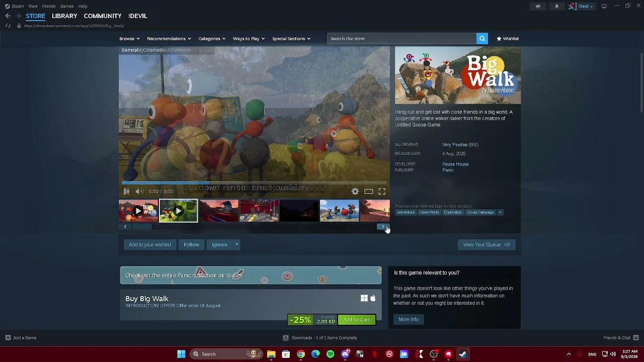644x362 pixels.
Task: Follow Big Walk
Action: pyautogui.click(x=191, y=245)
